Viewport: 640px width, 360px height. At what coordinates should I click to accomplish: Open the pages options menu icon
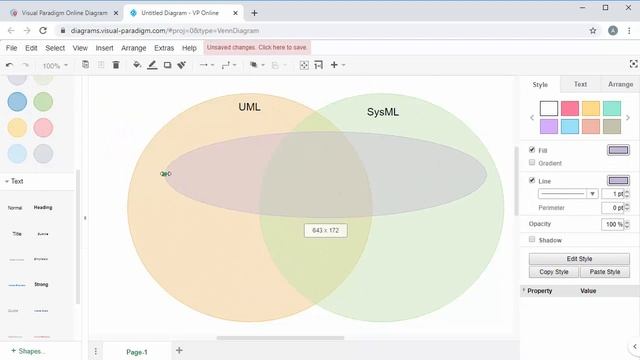(x=96, y=351)
